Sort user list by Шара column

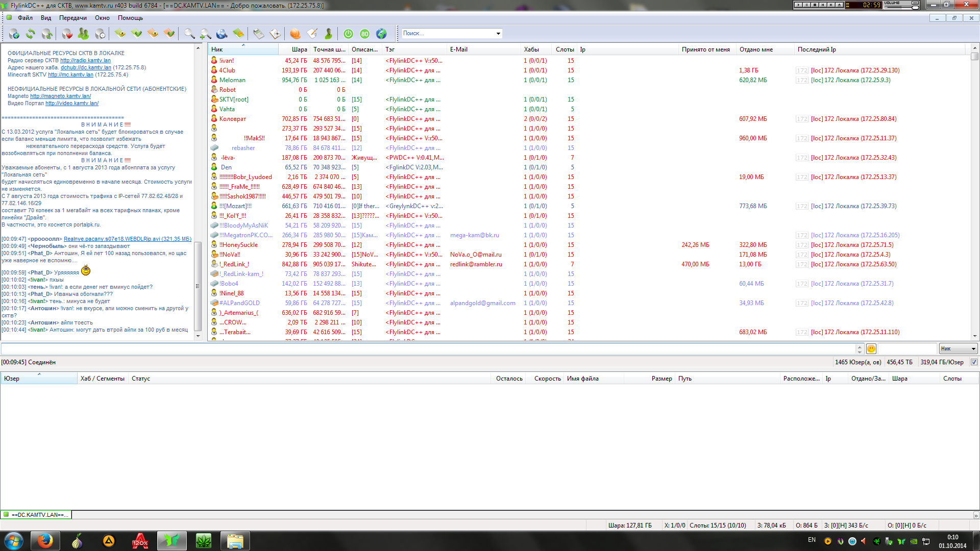(x=299, y=49)
